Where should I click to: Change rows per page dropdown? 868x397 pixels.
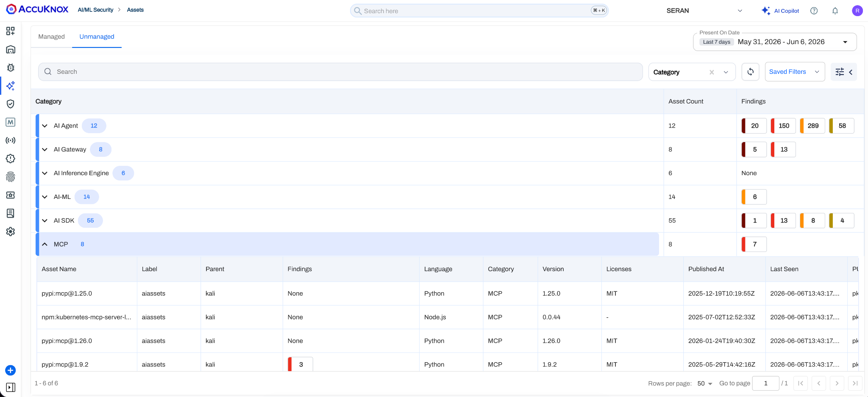click(x=705, y=383)
